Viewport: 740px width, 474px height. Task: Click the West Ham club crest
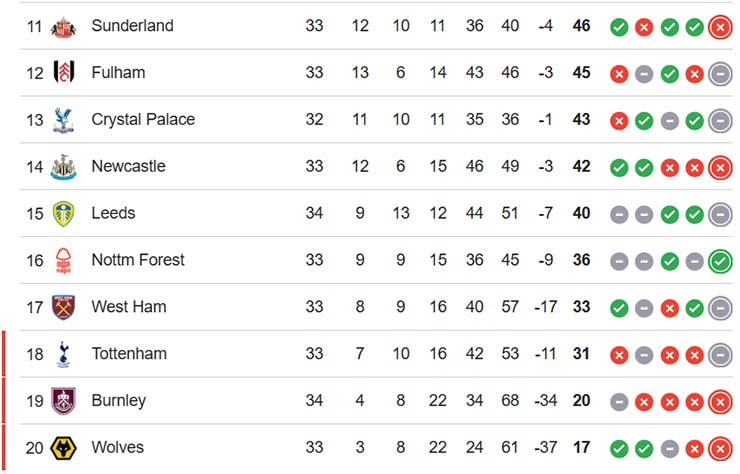[x=64, y=307]
